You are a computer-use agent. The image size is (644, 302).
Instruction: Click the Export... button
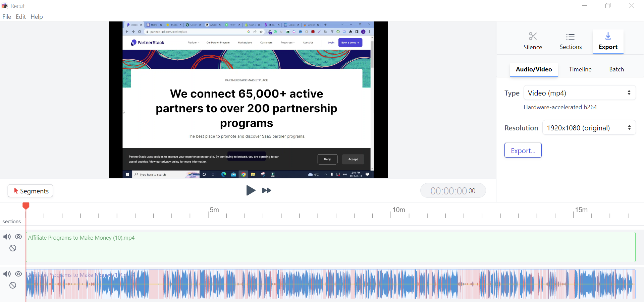click(523, 150)
